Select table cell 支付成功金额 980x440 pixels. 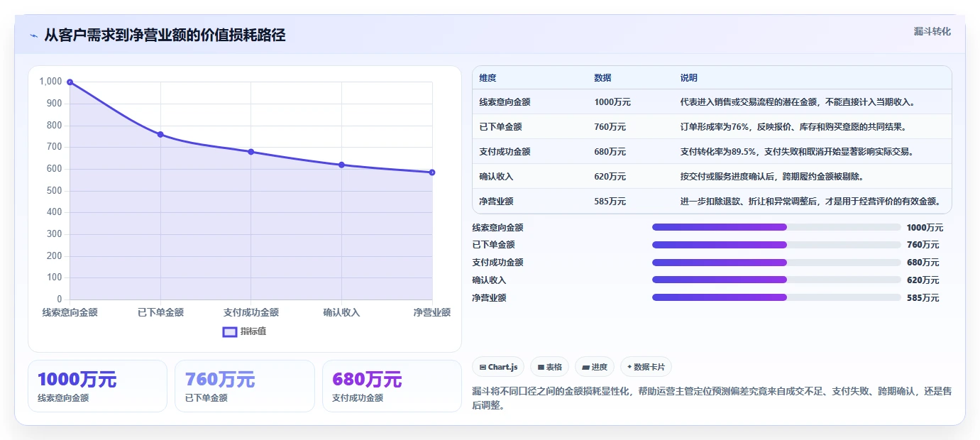click(505, 152)
